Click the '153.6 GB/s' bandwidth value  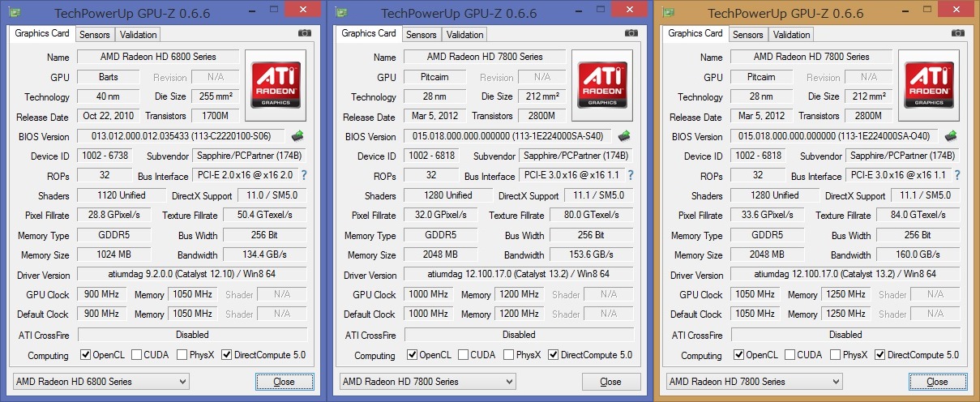[x=592, y=254]
